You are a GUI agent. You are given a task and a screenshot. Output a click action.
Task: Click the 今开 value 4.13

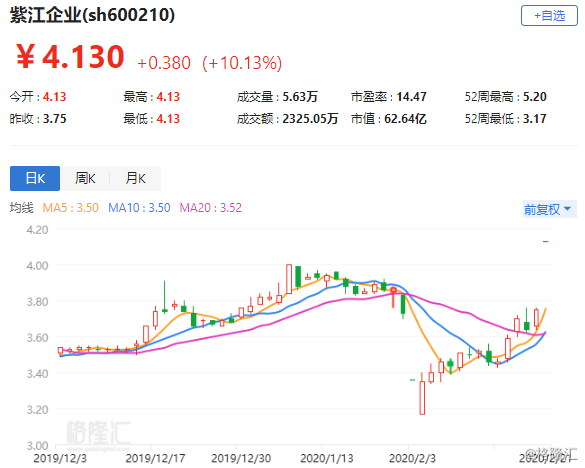[54, 97]
